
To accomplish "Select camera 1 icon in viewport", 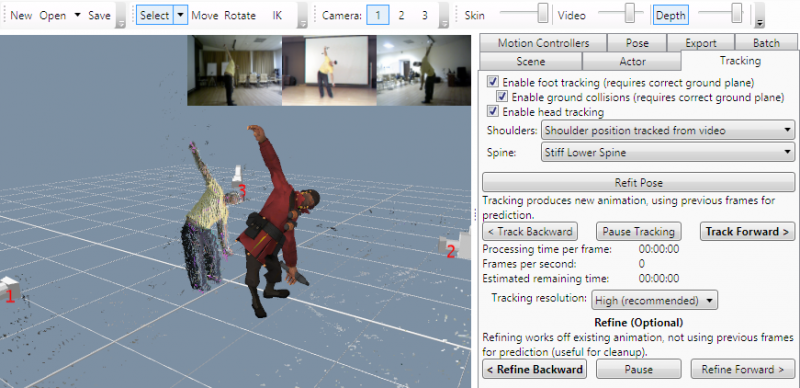I will coord(10,290).
